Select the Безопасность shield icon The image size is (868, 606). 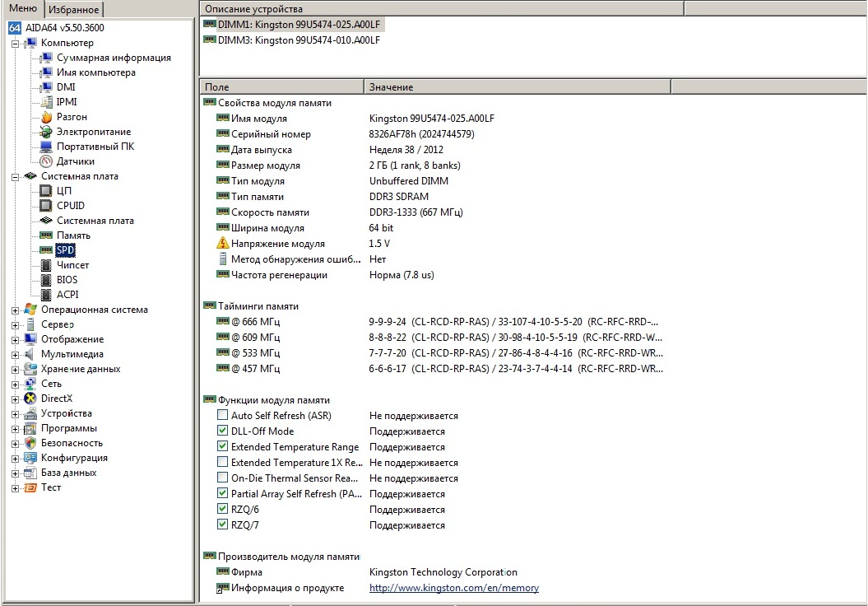30,443
